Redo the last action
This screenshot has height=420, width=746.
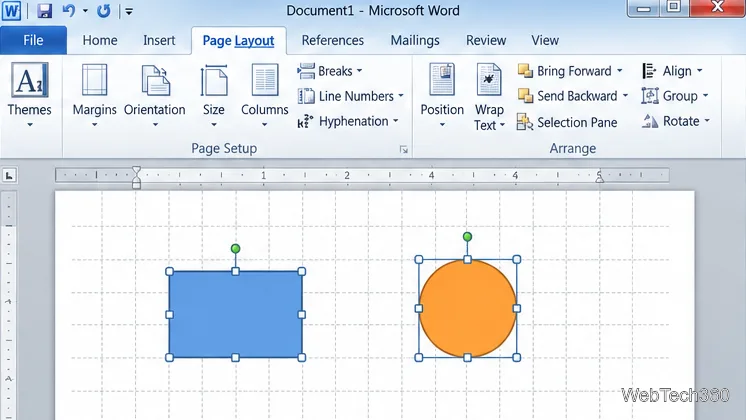pyautogui.click(x=103, y=10)
